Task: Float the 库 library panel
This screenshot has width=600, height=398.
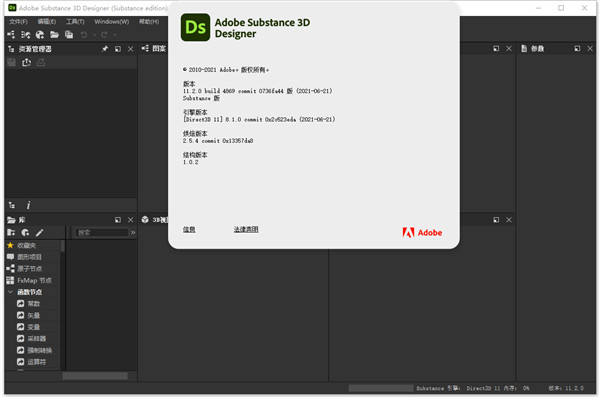Action: coord(118,220)
